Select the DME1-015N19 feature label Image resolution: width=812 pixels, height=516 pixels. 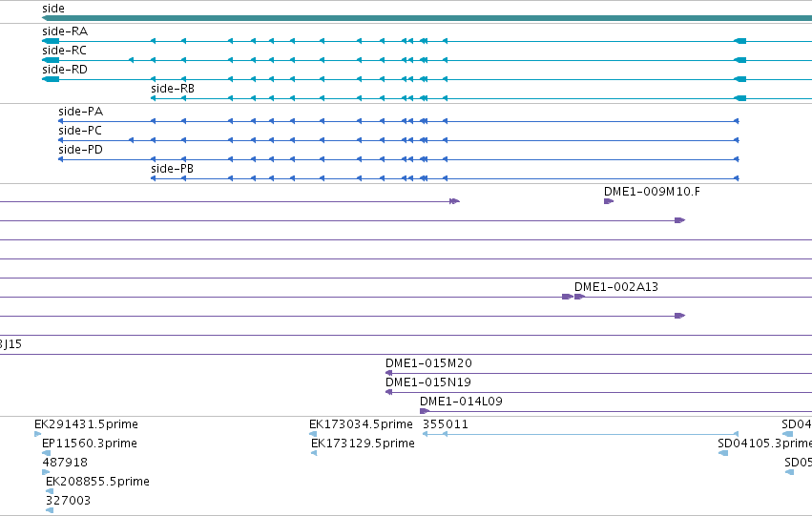428,382
